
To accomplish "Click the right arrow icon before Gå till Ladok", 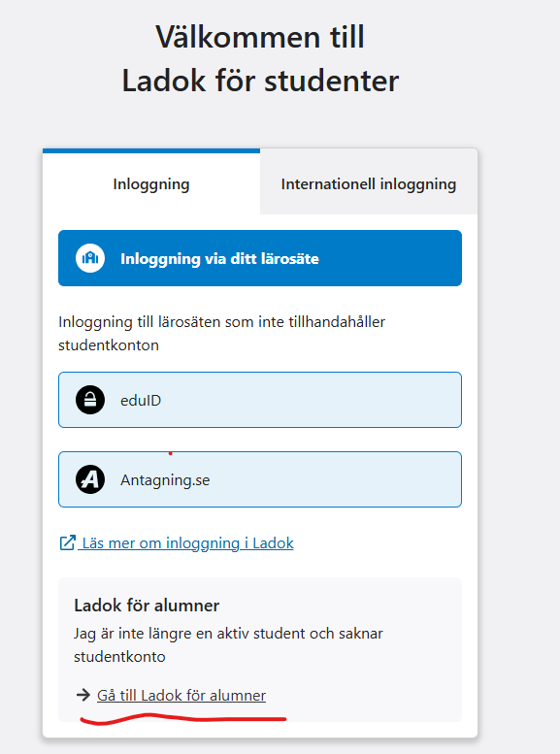I will (83, 695).
